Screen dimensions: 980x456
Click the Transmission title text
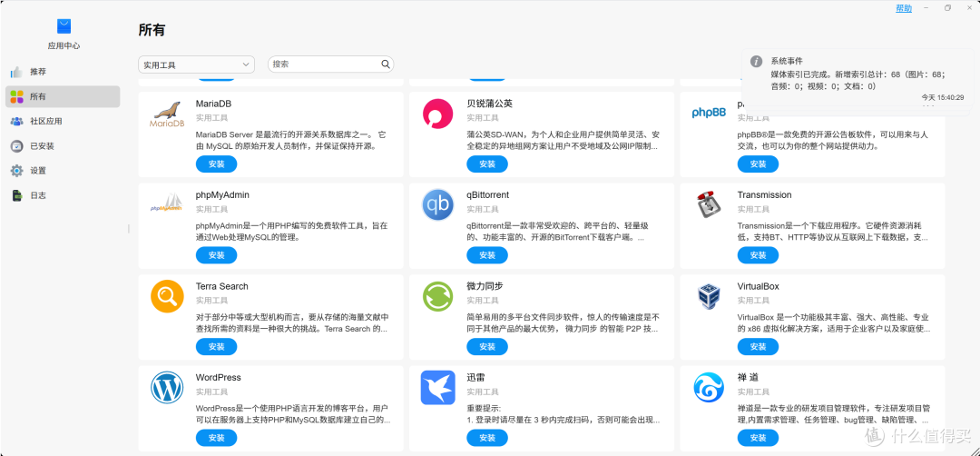764,194
